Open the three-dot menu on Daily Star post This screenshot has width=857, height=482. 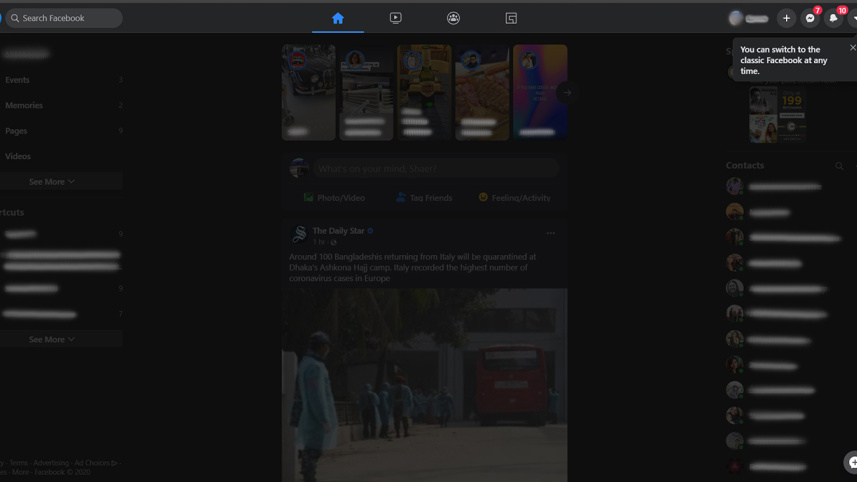point(550,233)
